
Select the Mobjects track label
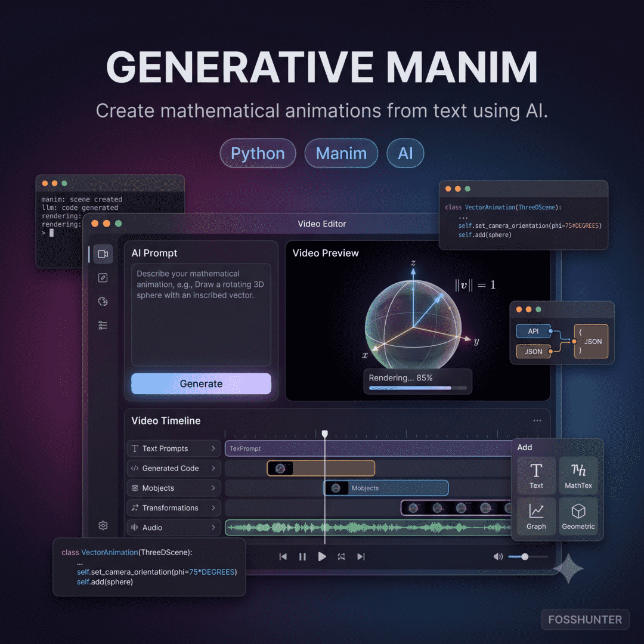(x=158, y=488)
